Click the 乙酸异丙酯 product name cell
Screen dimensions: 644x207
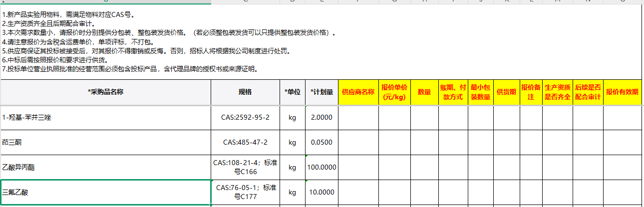pyautogui.click(x=105, y=168)
